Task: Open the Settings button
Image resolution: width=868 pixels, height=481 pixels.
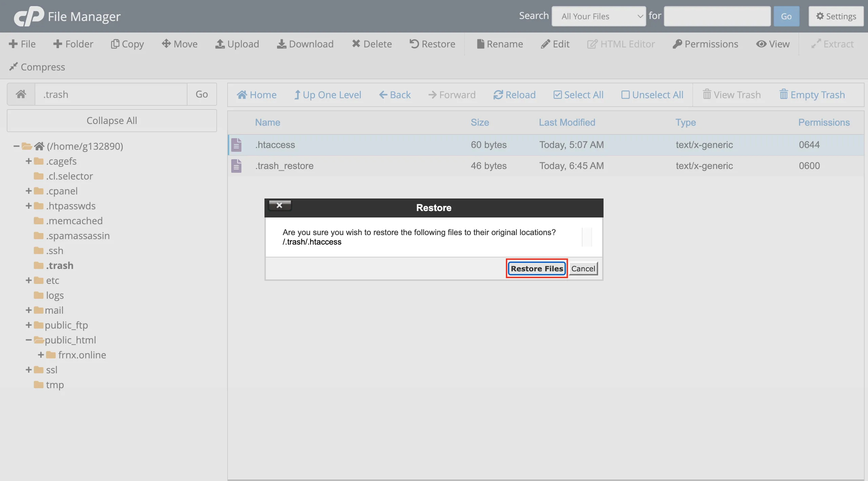Action: tap(836, 16)
